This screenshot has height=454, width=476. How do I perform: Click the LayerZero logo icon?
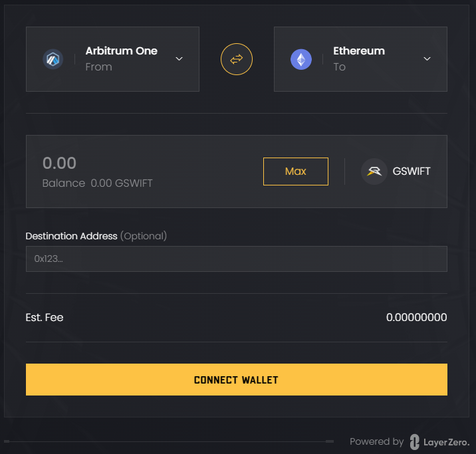click(415, 441)
